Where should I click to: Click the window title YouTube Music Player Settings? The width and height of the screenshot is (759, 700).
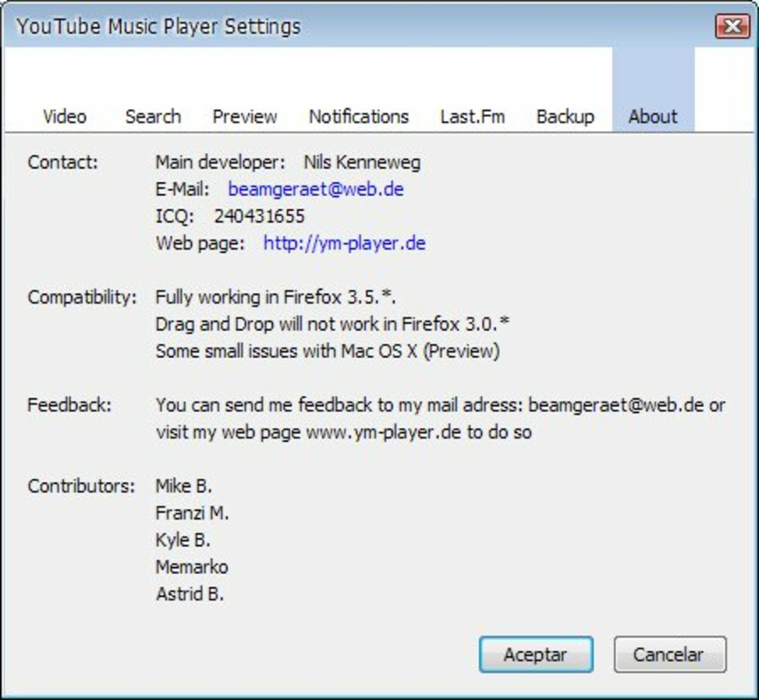158,26
